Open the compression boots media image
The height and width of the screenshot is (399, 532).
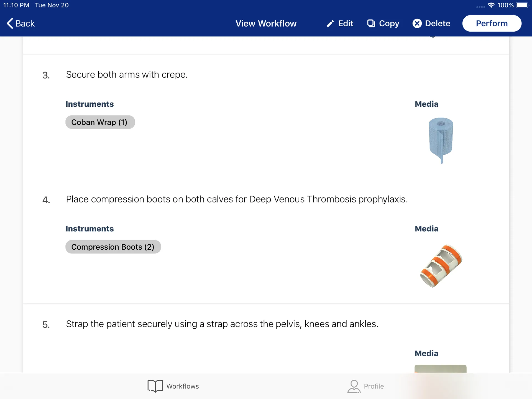(441, 266)
